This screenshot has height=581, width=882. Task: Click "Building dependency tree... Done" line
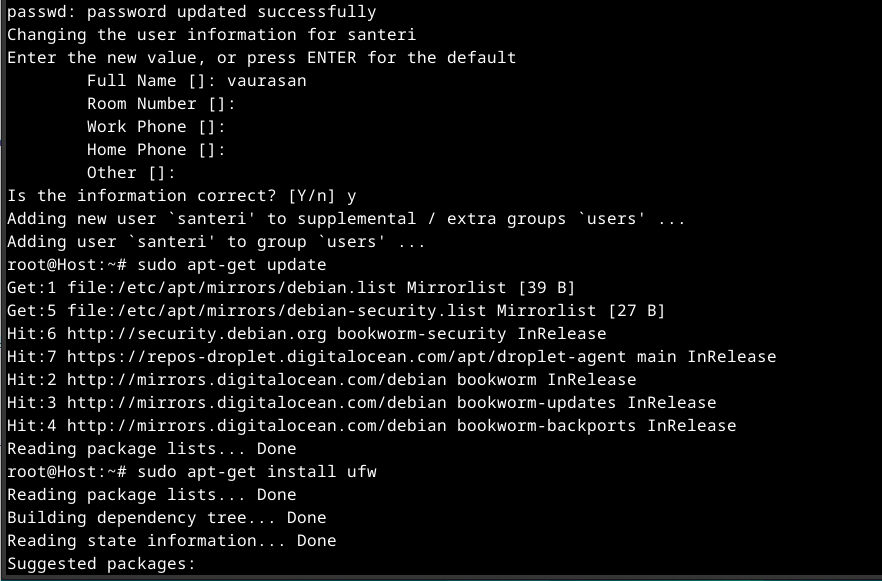[166, 518]
